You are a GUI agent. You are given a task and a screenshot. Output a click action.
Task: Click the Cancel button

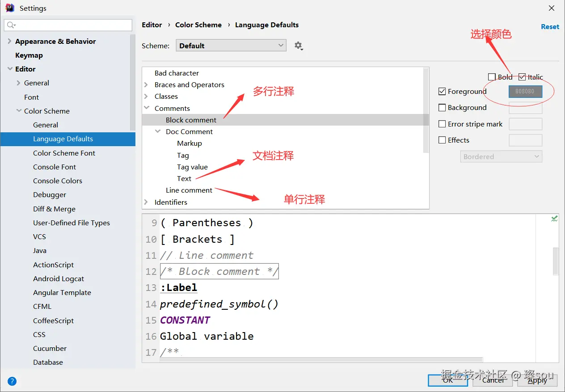coord(493,380)
